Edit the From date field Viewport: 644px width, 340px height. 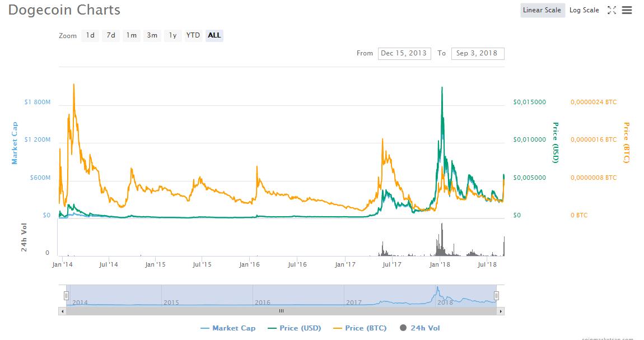(404, 53)
